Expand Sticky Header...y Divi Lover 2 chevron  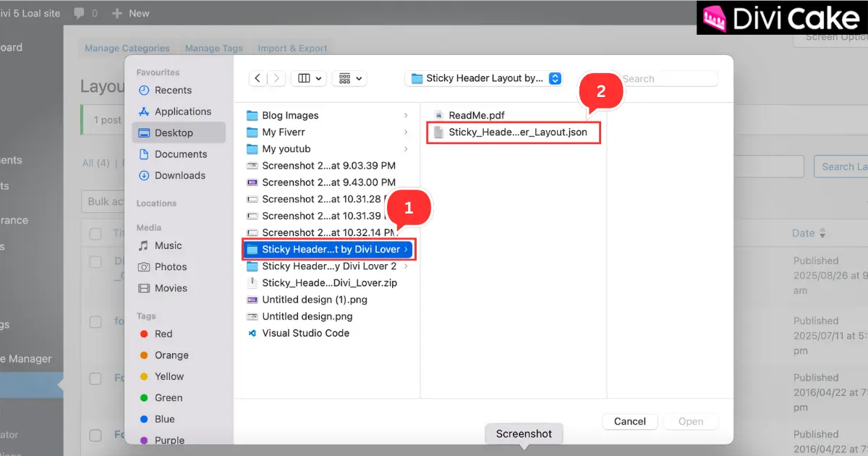click(x=406, y=266)
